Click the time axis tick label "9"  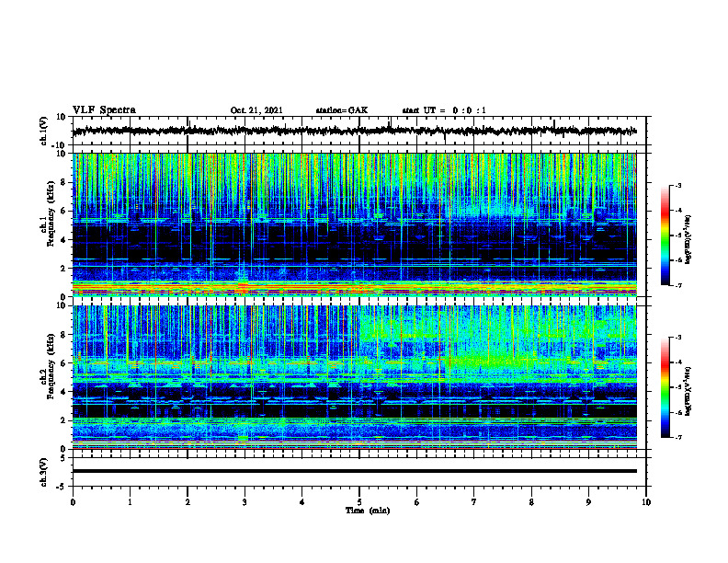click(588, 502)
